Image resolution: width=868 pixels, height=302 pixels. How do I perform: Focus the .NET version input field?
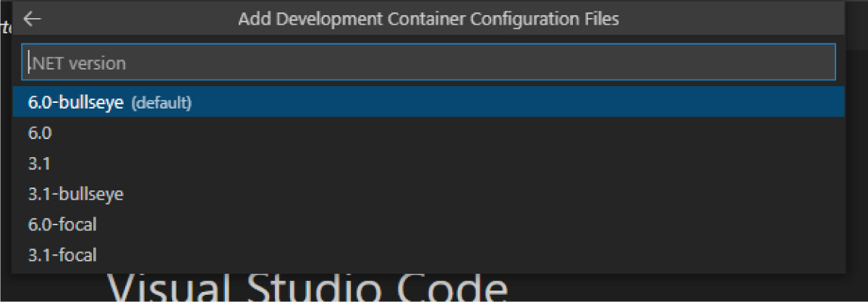click(429, 63)
